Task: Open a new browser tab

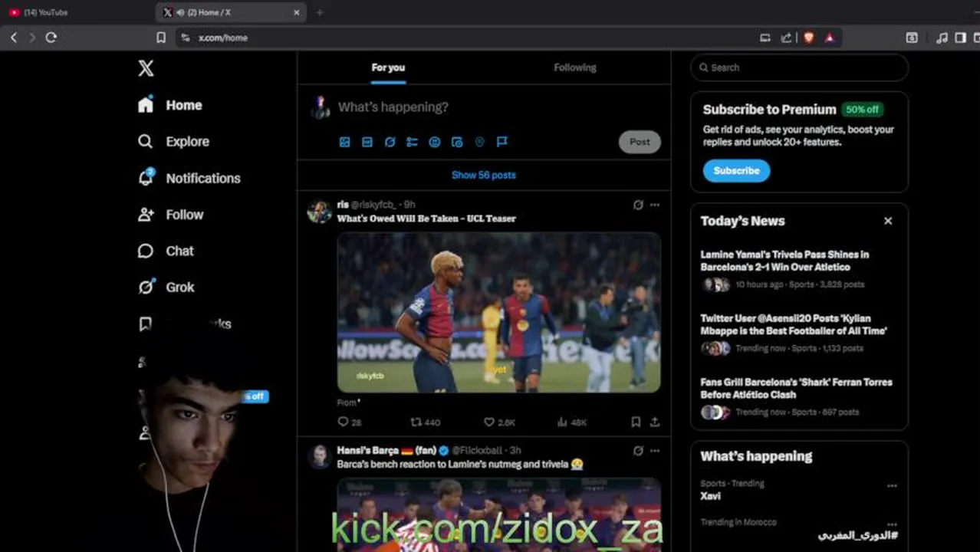Action: click(x=320, y=12)
